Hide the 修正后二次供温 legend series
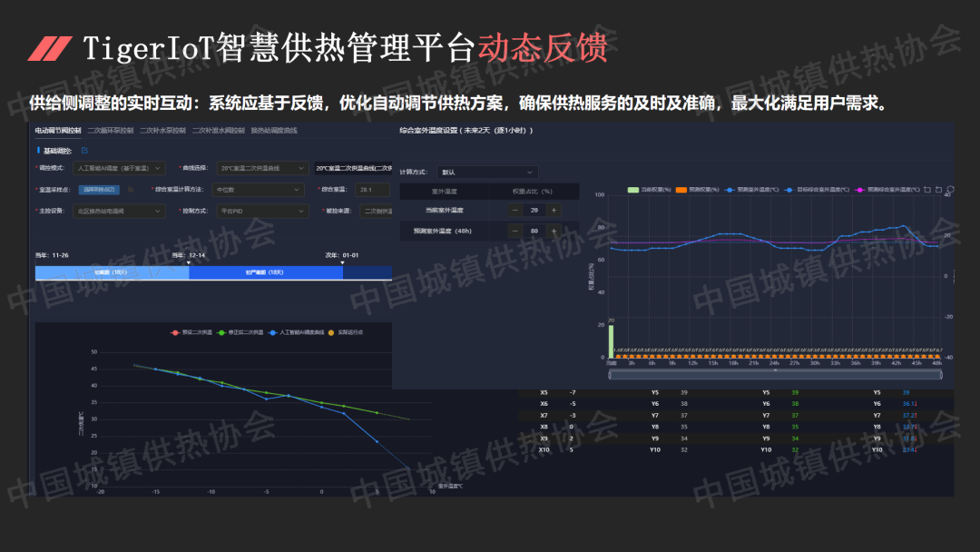 click(x=245, y=333)
